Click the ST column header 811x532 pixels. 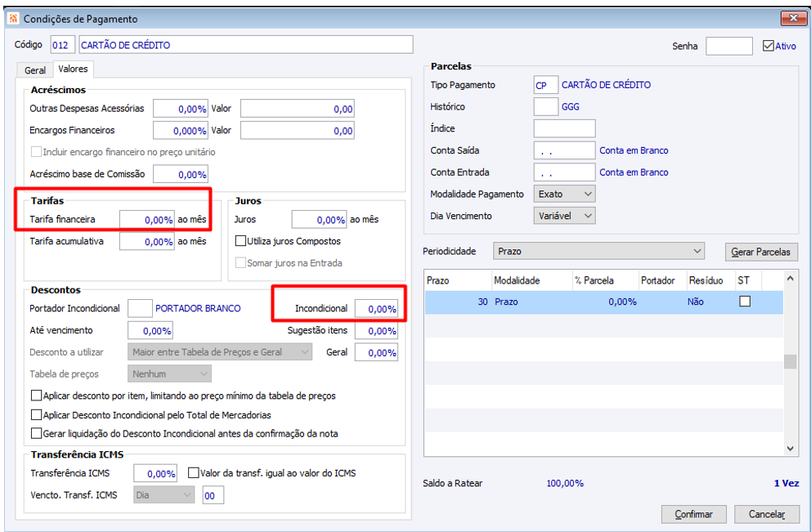point(748,280)
